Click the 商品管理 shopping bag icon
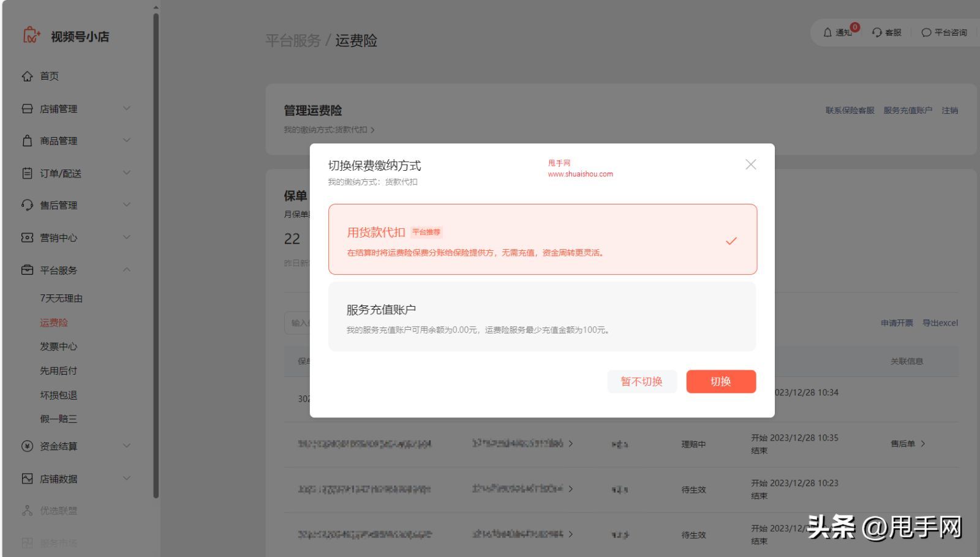The image size is (980, 557). pos(27,141)
